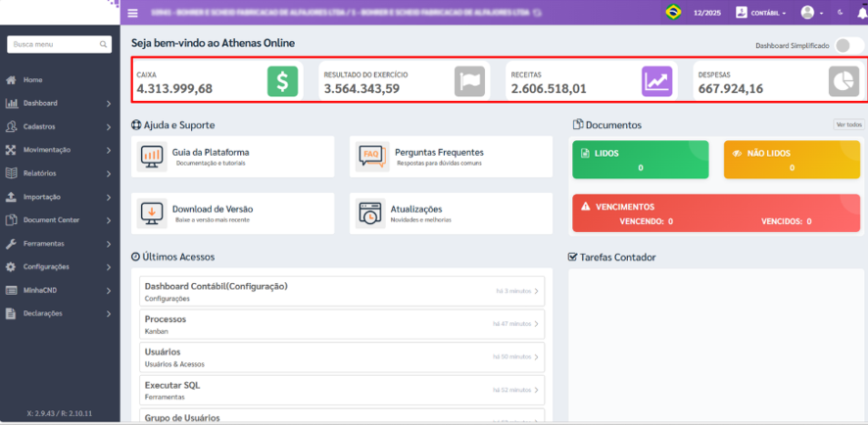The image size is (868, 425).
Task: Click the Contábil module icon
Action: click(x=742, y=12)
